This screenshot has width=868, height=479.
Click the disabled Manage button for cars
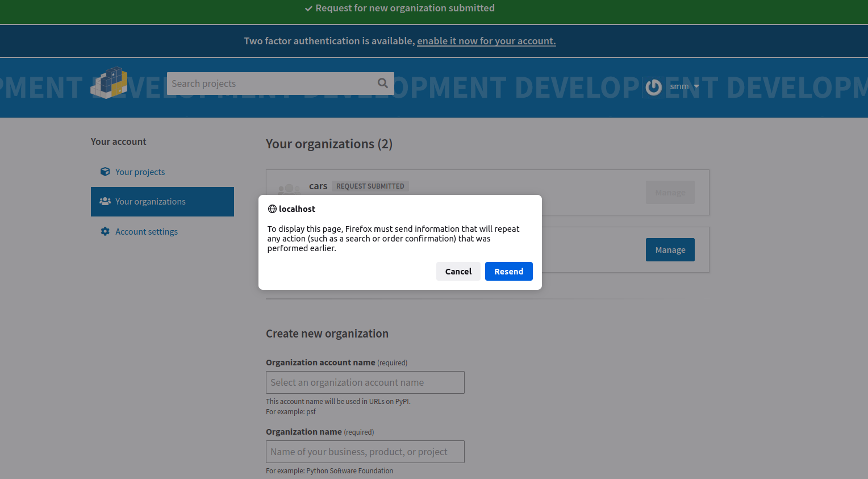pos(670,193)
